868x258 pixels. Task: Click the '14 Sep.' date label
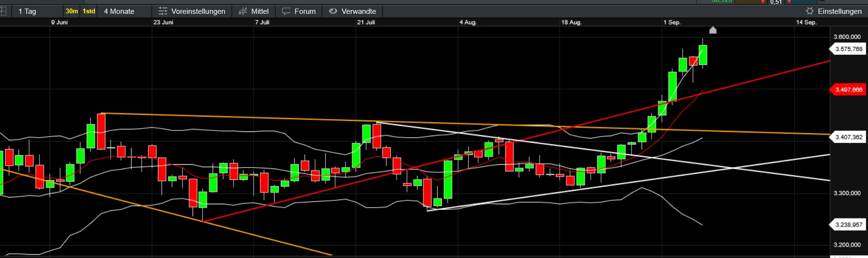807,22
